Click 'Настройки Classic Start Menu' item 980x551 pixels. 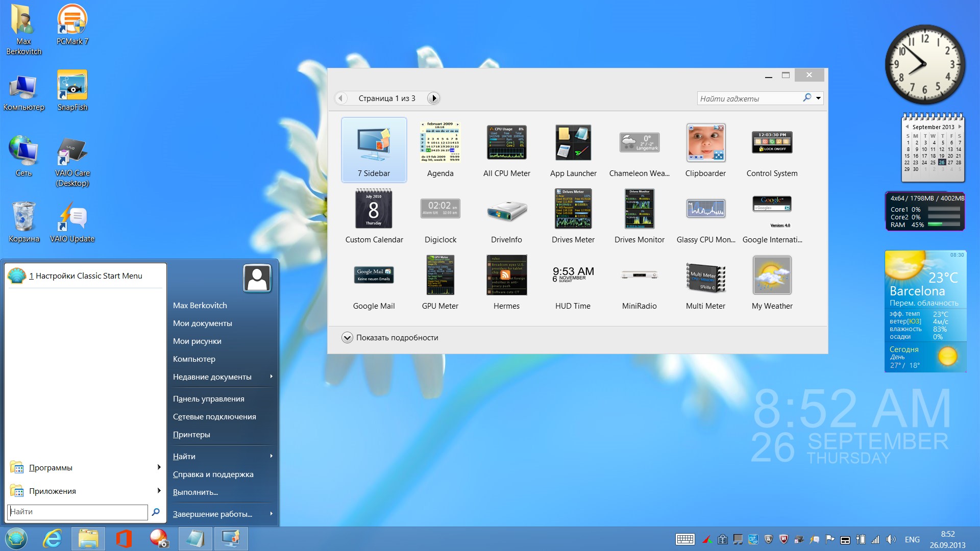(85, 275)
